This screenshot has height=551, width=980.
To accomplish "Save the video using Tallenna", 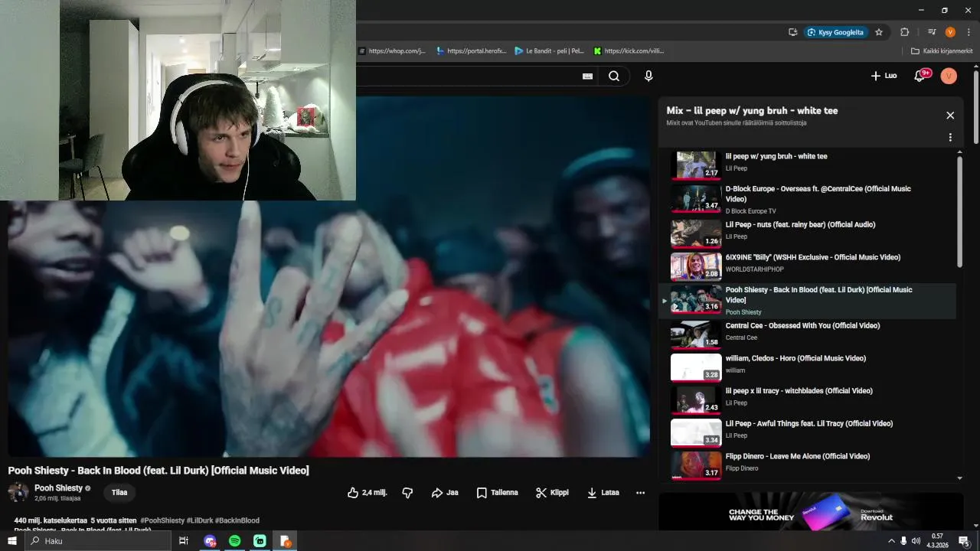I will (x=498, y=493).
